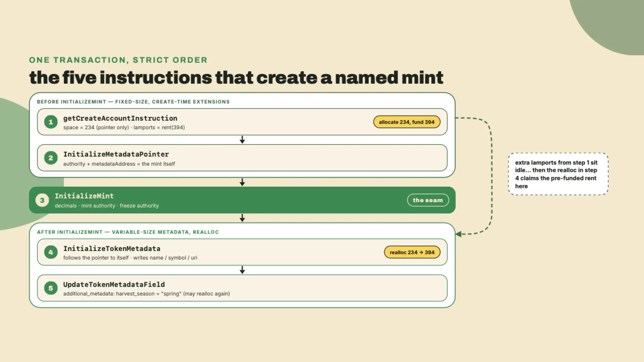
Task: Click the 'ONE TRANSACTION, STRICT ORDER' kicker
Action: point(118,60)
